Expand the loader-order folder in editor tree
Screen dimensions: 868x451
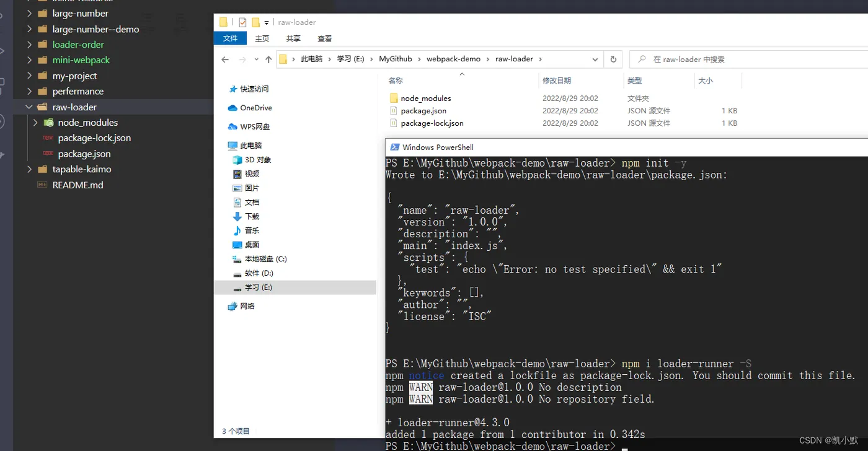29,45
